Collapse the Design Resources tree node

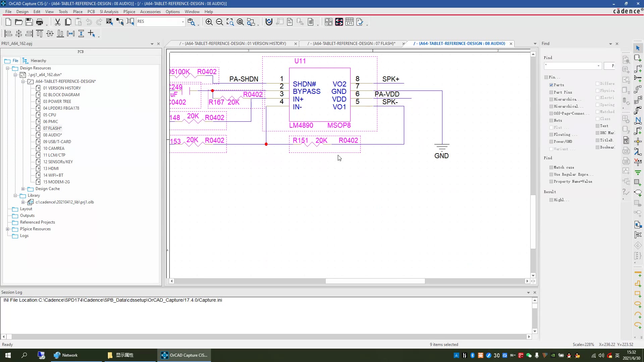click(x=7, y=68)
